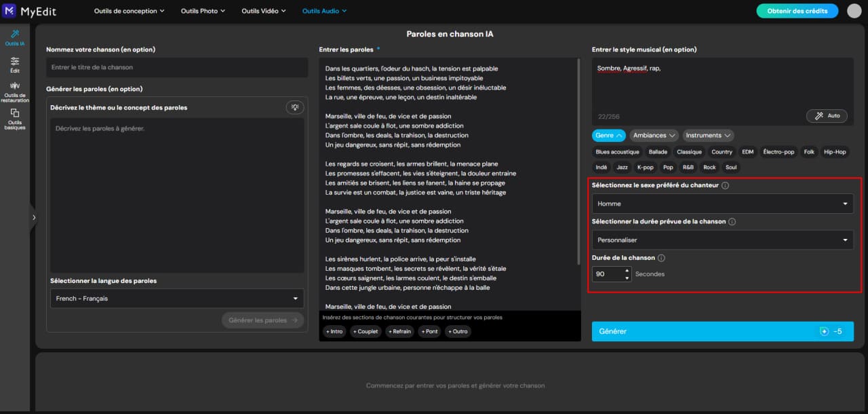Viewport: 868px width, 414px height.
Task: Open Outils basiques in sidebar
Action: [15, 119]
